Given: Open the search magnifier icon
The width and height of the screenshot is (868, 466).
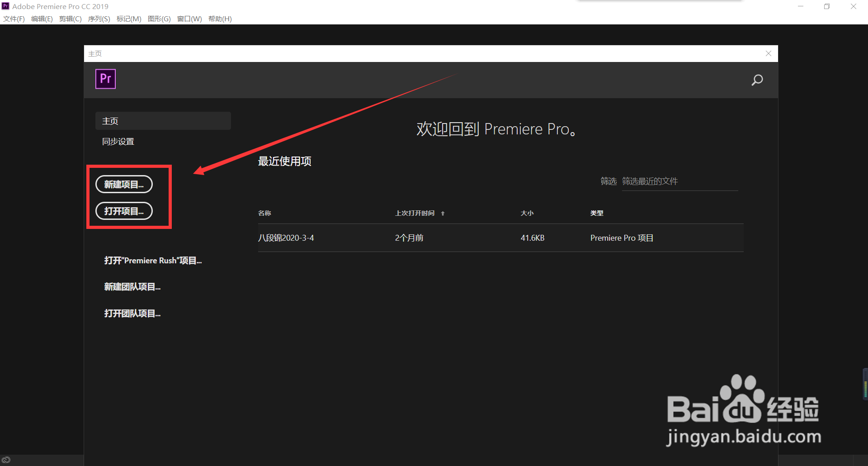Looking at the screenshot, I should 757,80.
